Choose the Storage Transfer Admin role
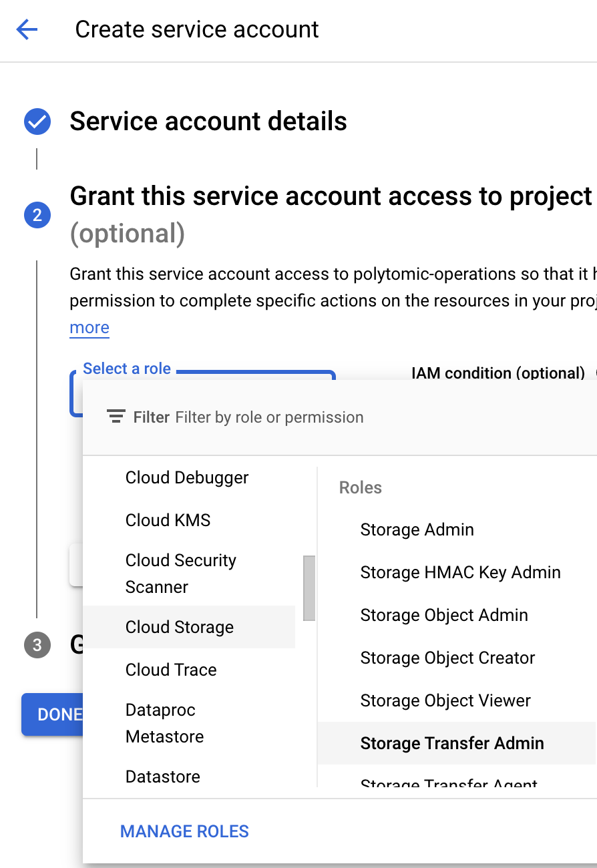 [x=452, y=743]
